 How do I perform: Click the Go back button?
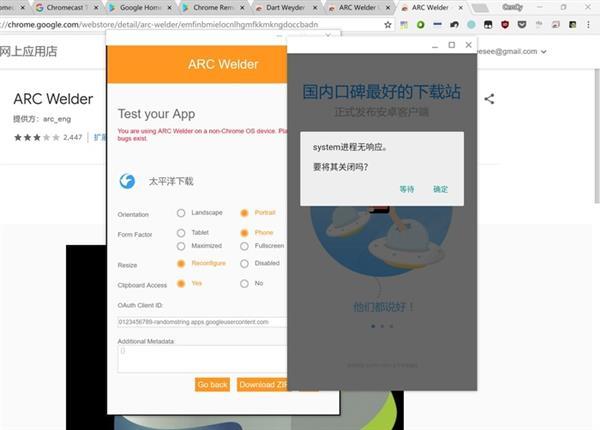point(212,384)
